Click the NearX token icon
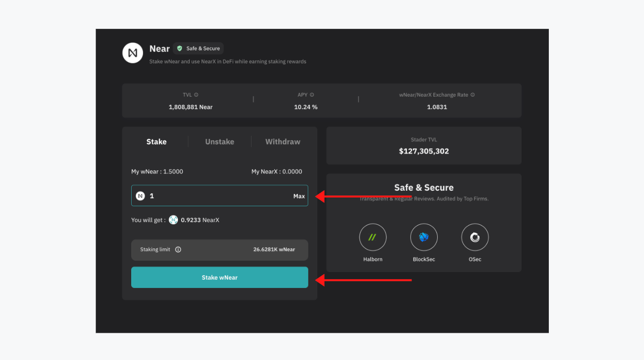644x360 pixels. click(173, 220)
